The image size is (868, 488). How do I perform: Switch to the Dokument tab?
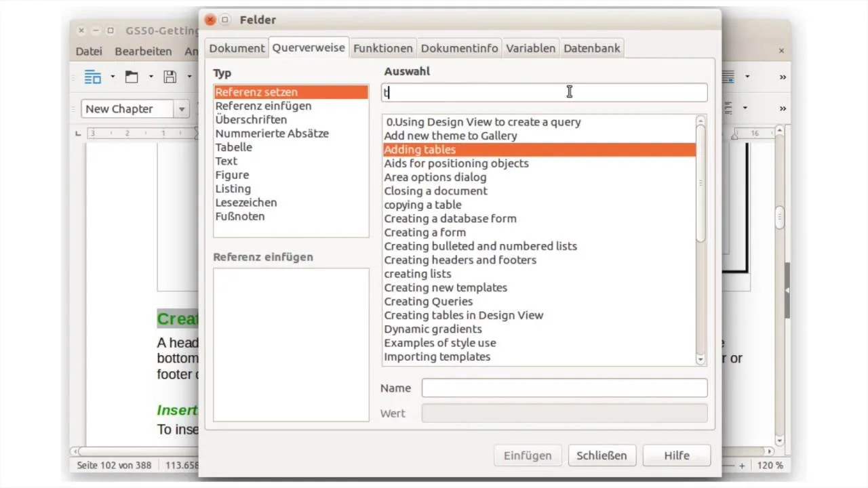(237, 48)
